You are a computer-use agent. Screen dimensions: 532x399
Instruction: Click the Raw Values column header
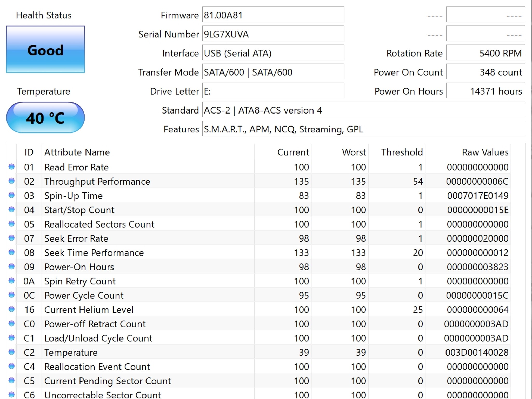(485, 152)
